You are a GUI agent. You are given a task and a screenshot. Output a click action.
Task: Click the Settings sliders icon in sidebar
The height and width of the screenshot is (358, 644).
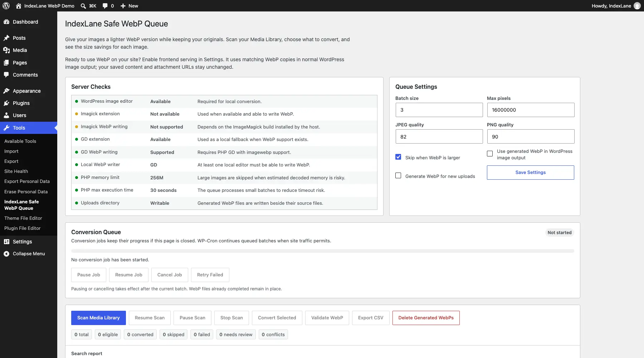[6, 242]
